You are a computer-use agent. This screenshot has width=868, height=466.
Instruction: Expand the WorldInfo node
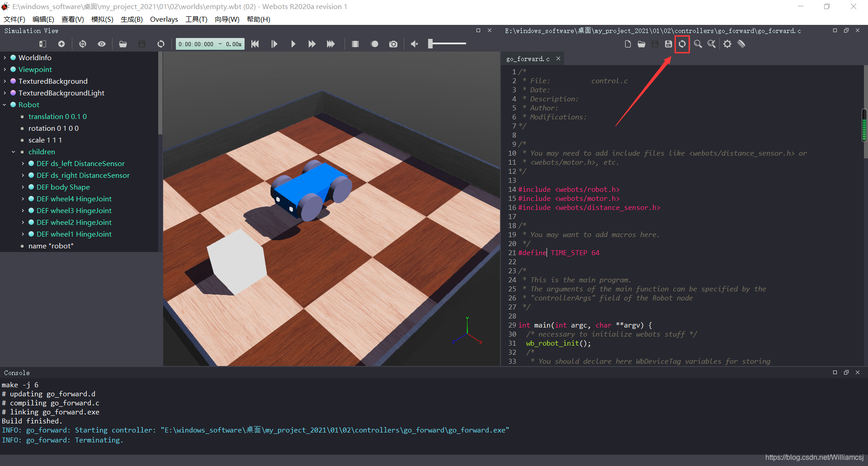pos(4,57)
